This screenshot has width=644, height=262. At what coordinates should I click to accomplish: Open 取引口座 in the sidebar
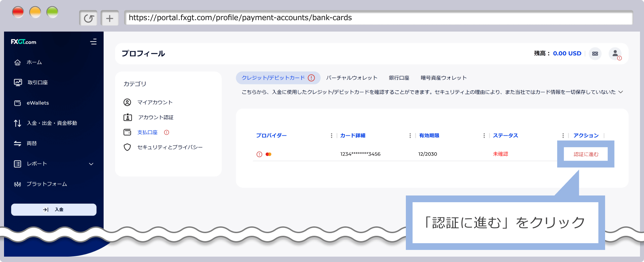[x=38, y=83]
